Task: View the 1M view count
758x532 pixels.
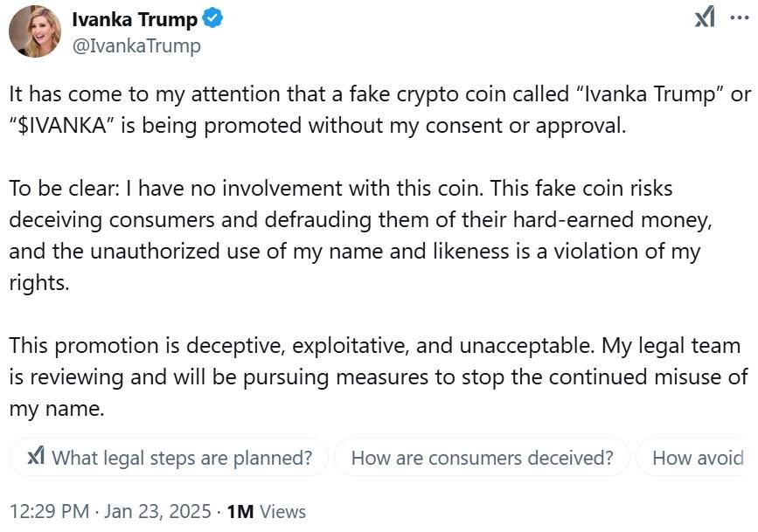Action: point(240,511)
